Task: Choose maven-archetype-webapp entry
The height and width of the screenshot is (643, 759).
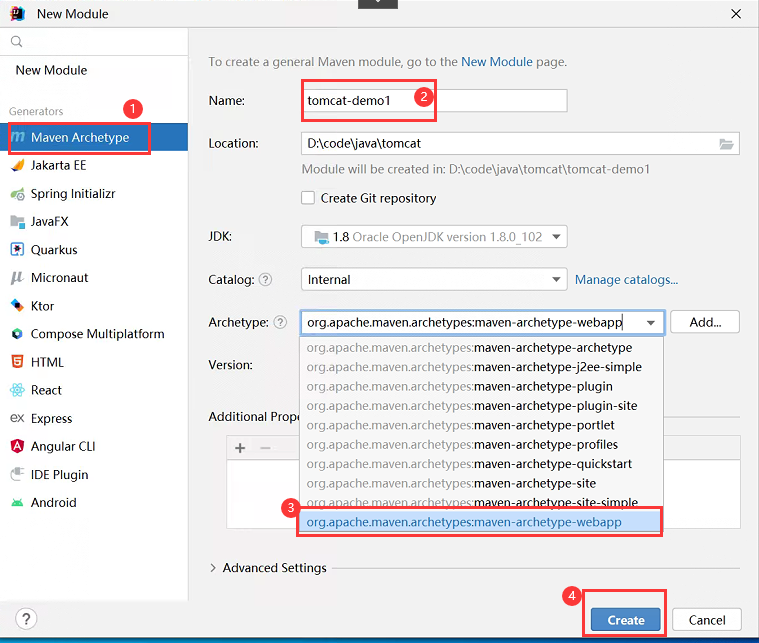Action: 481,522
